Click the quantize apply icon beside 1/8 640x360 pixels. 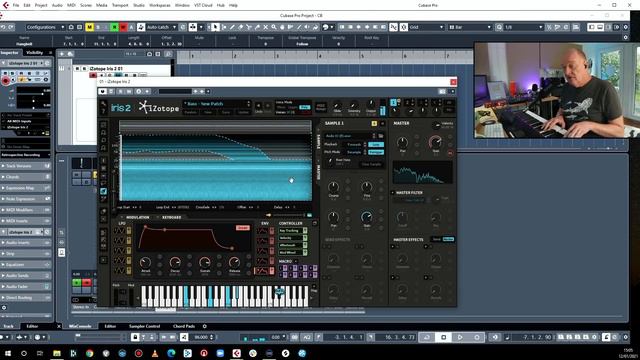tap(499, 27)
